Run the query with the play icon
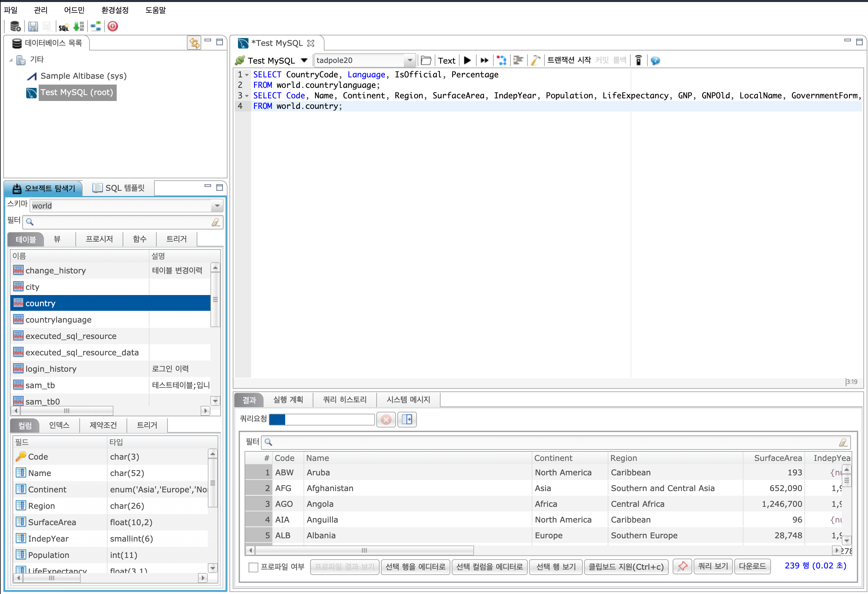This screenshot has height=594, width=868. (x=467, y=60)
